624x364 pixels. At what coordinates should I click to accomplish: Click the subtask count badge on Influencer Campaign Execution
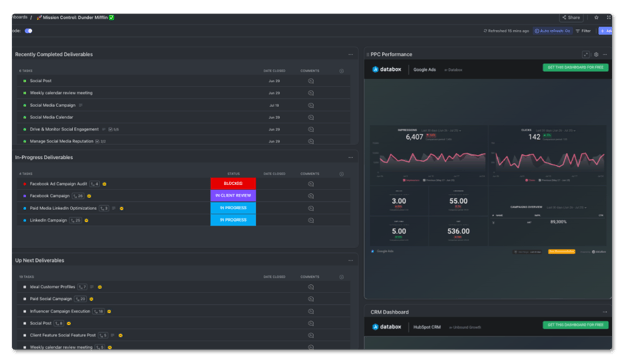tap(99, 311)
